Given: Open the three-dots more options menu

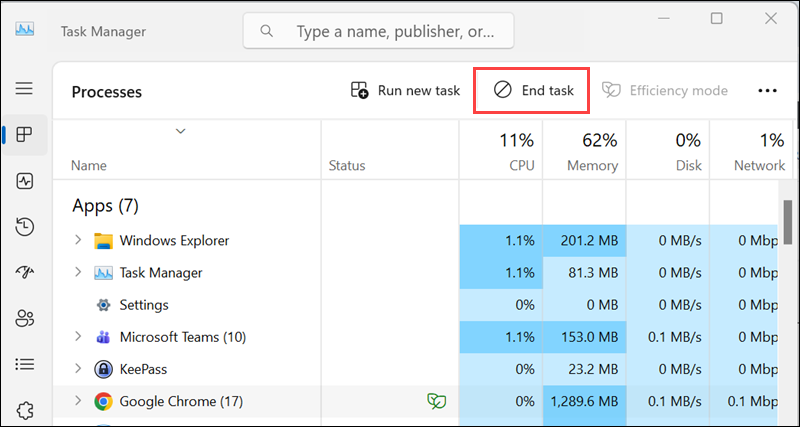Looking at the screenshot, I should [x=767, y=91].
